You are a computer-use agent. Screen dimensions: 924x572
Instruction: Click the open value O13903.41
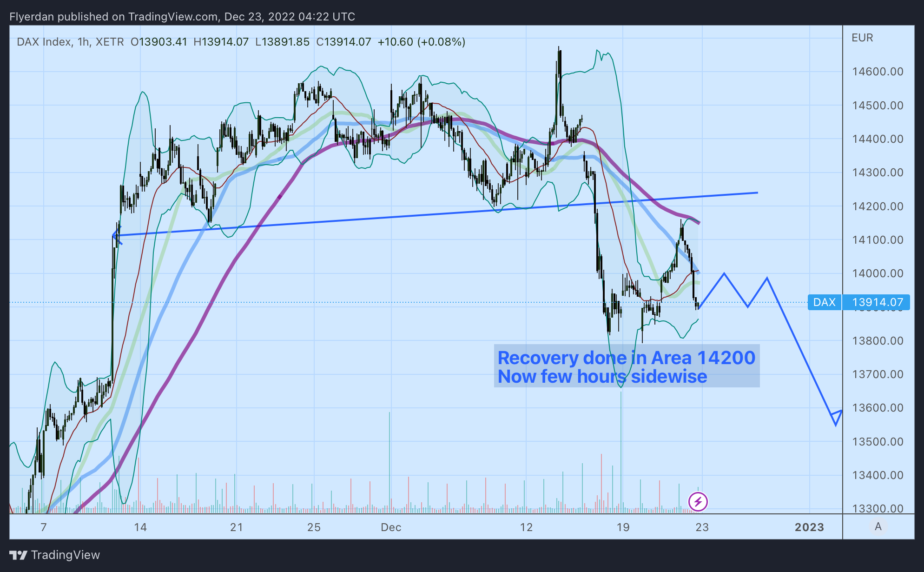click(159, 42)
